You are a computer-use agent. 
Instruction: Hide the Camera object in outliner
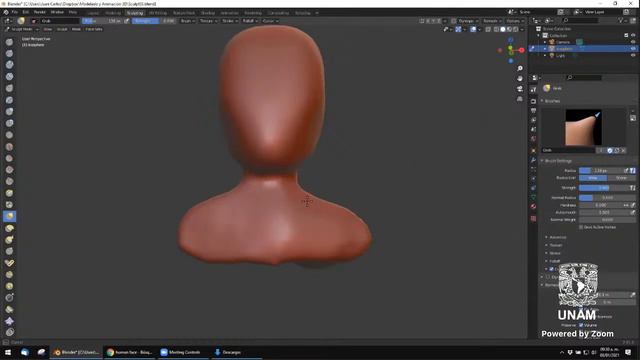point(633,42)
